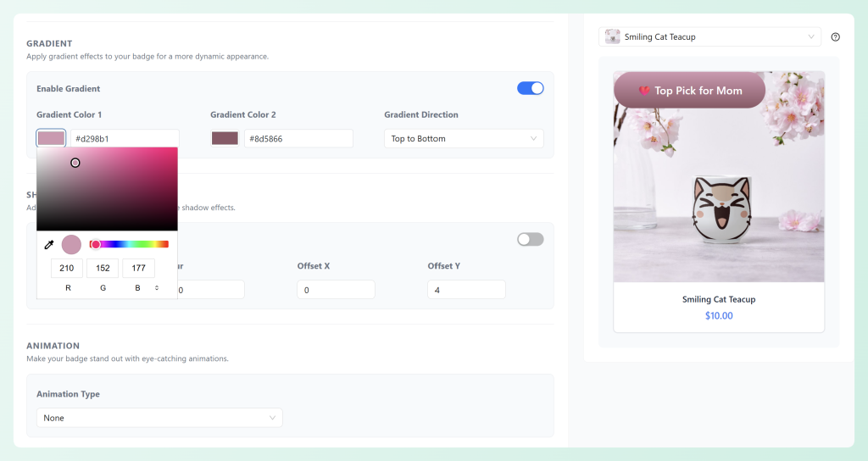Click the Offset X input field
868x461 pixels.
pos(336,290)
